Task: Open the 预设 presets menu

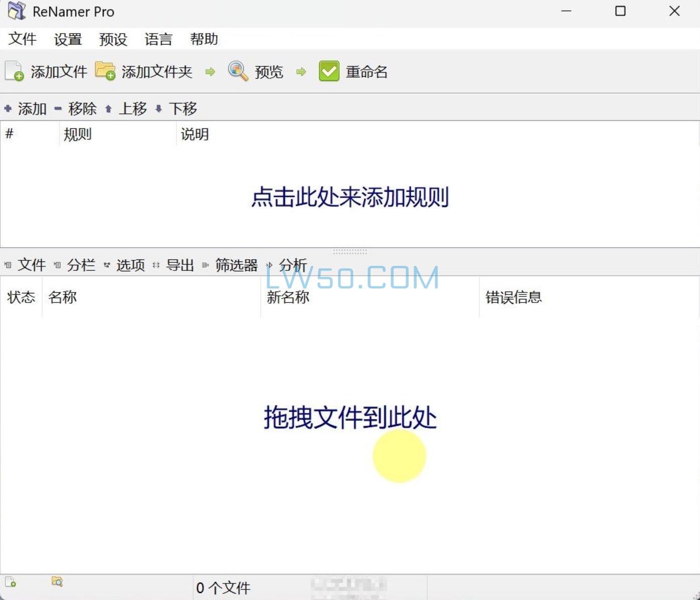Action: pyautogui.click(x=113, y=39)
